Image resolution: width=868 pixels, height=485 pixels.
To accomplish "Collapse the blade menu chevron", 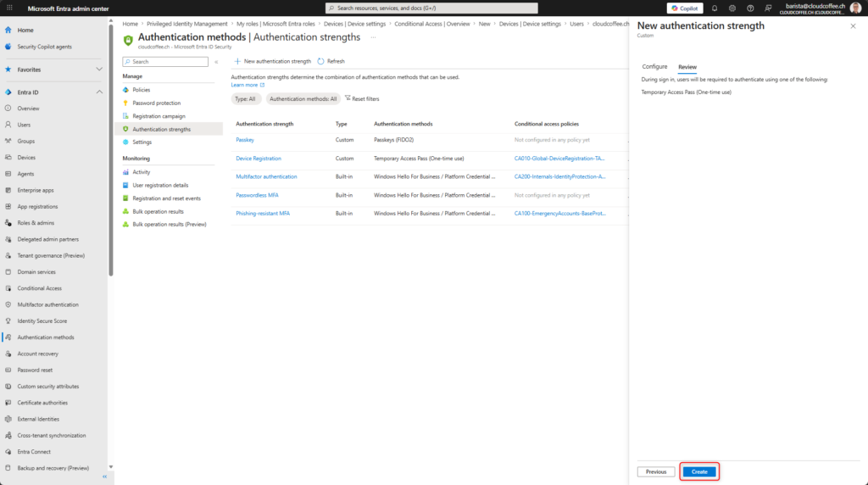I will point(216,62).
